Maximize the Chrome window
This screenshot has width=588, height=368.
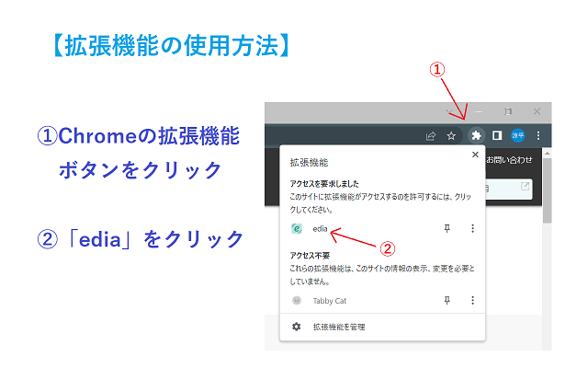pyautogui.click(x=508, y=111)
